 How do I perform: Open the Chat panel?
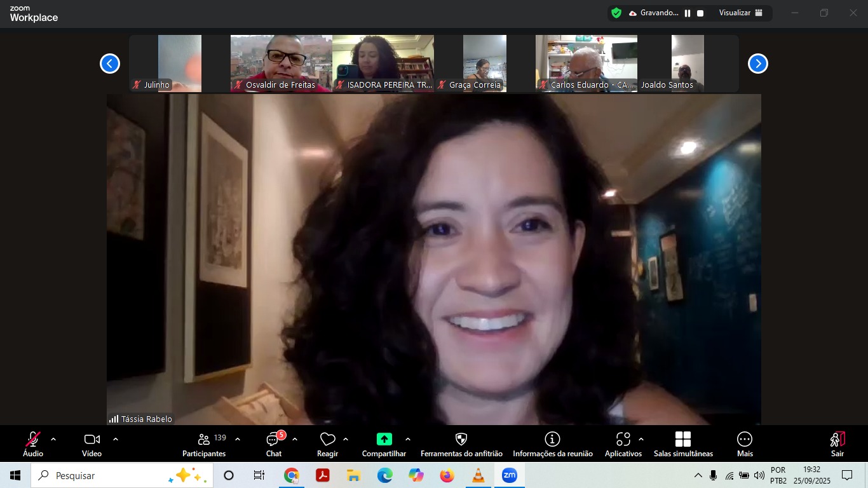point(274,444)
